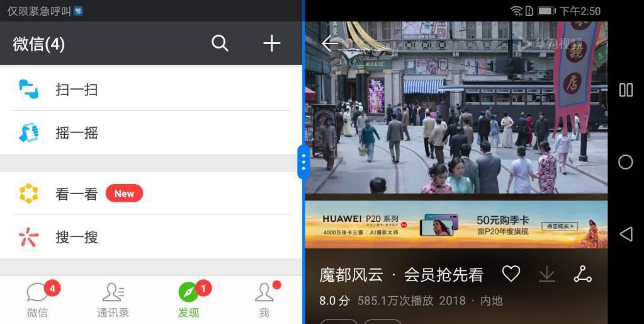Switch to 微信 chats tab
Image resolution: width=644 pixels, height=324 pixels.
point(38,299)
